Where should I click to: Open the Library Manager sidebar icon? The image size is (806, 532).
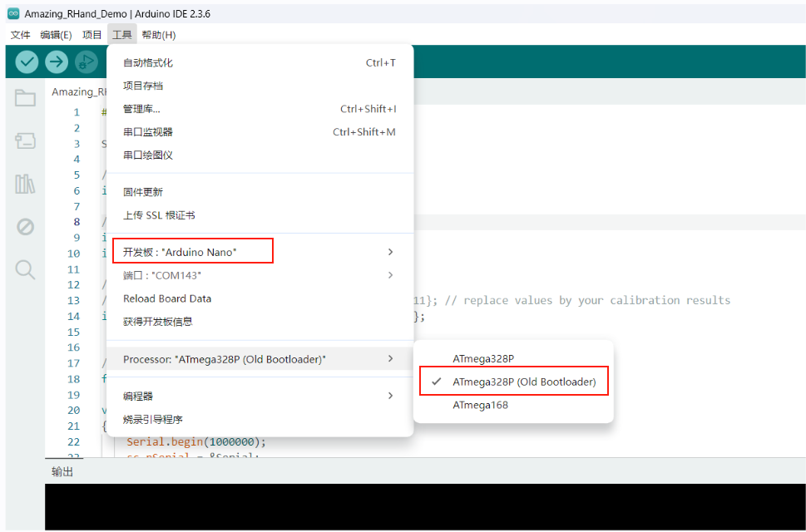click(25, 184)
